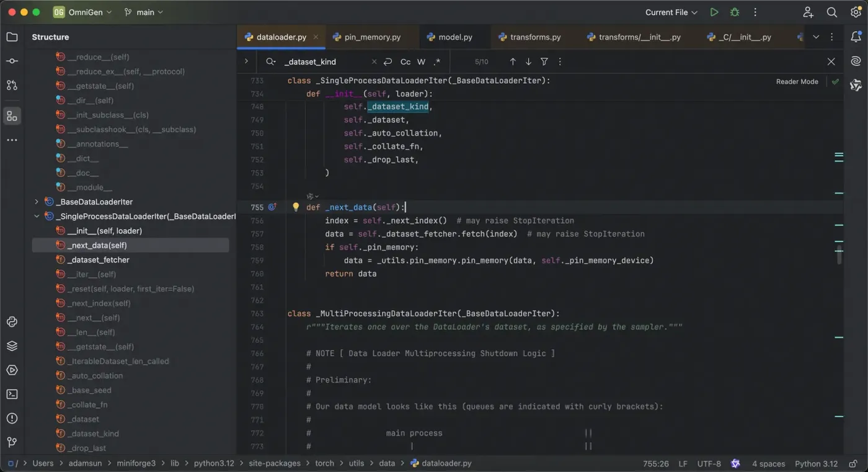This screenshot has width=868, height=472.
Task: Go to previous search occurrence
Action: click(x=513, y=62)
